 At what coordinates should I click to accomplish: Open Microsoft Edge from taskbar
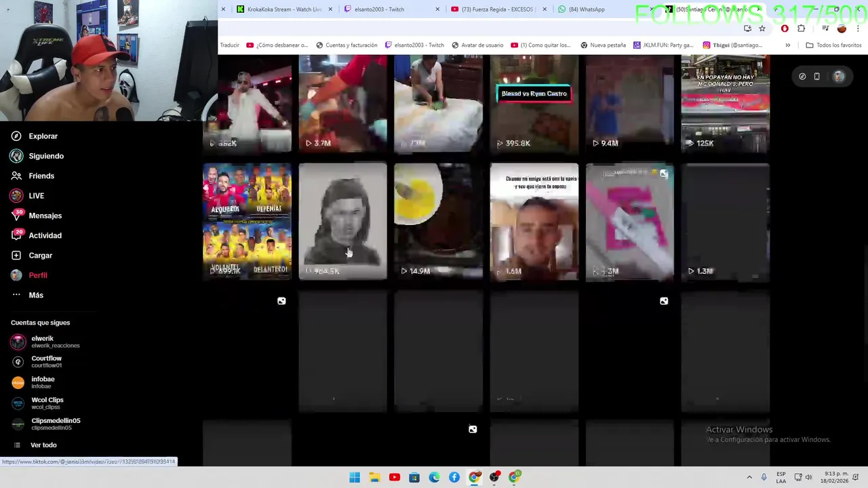434,478
